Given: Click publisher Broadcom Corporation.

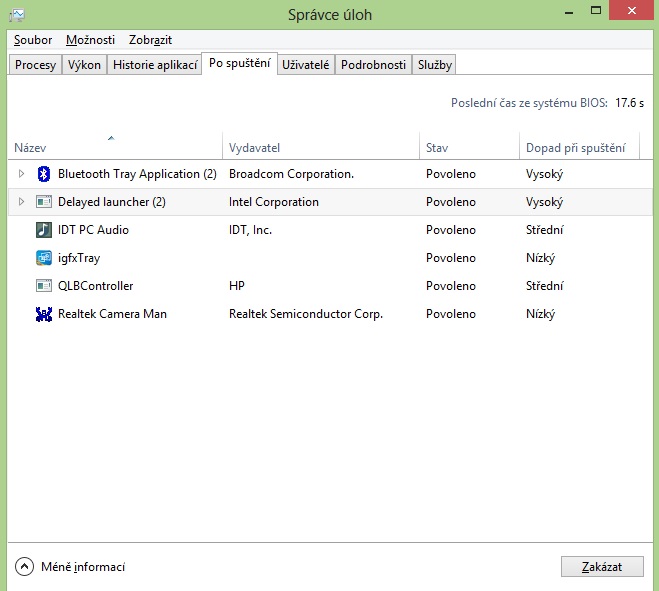Looking at the screenshot, I should [291, 174].
